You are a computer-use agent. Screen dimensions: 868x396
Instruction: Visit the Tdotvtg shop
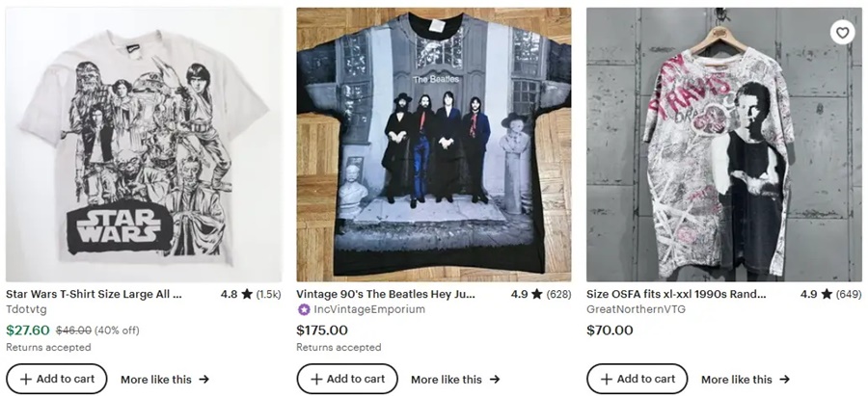tap(26, 310)
